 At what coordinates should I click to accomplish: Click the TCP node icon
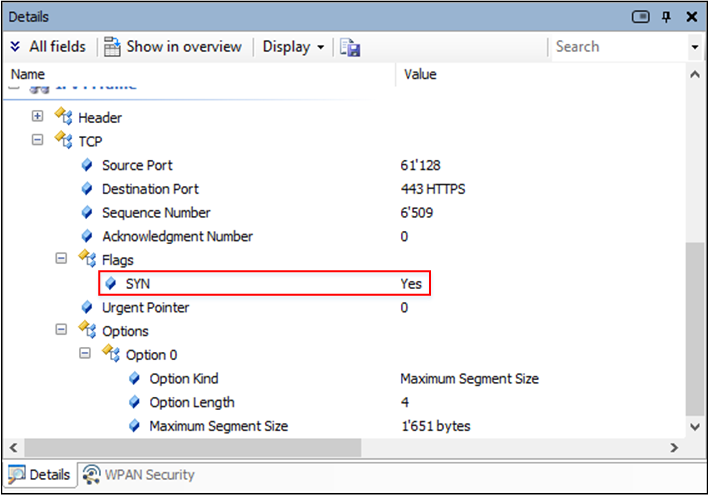point(64,141)
